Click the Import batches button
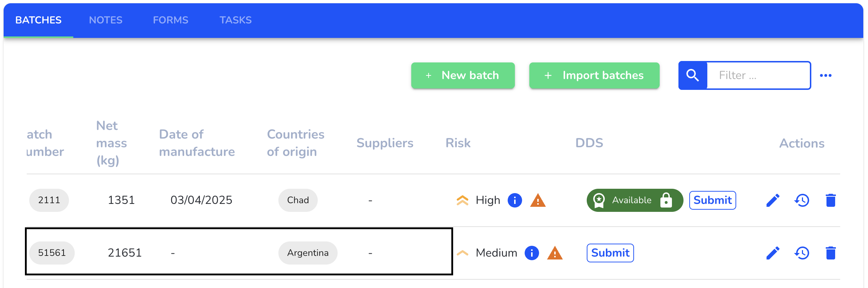Viewport: 868px width, 288px height. 594,75
